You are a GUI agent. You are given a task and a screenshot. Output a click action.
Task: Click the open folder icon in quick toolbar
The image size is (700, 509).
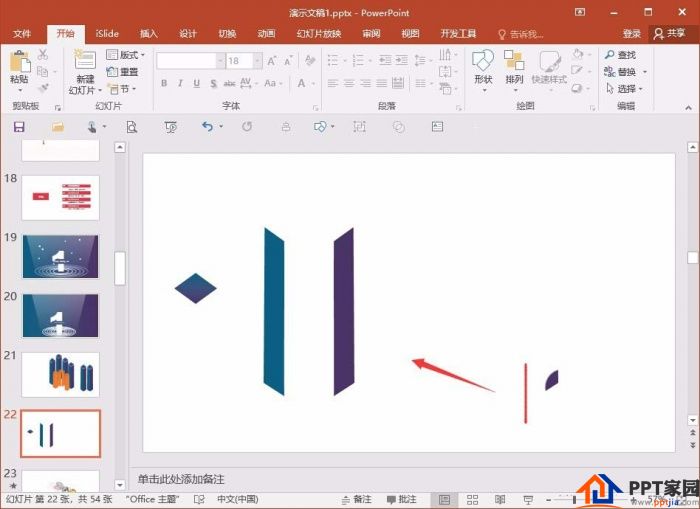click(x=58, y=127)
